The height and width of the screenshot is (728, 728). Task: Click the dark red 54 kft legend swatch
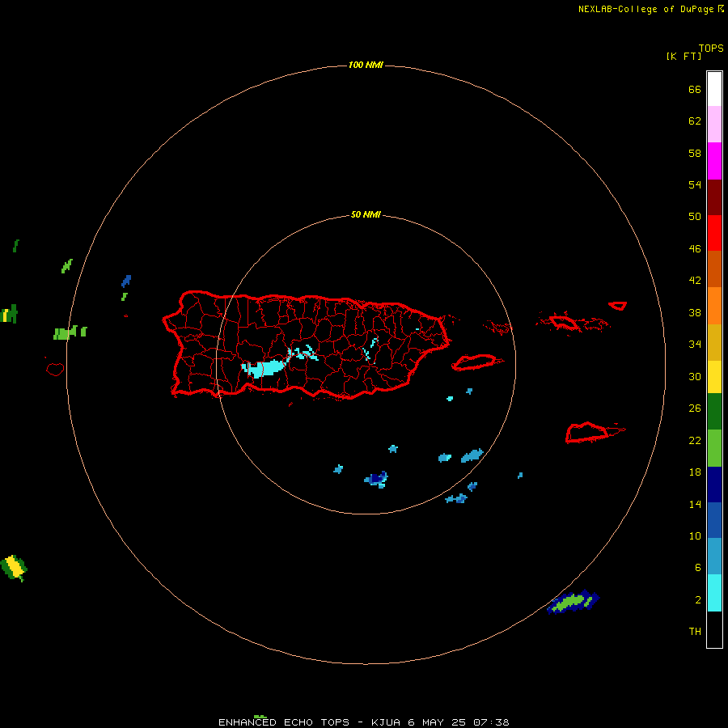click(x=714, y=197)
